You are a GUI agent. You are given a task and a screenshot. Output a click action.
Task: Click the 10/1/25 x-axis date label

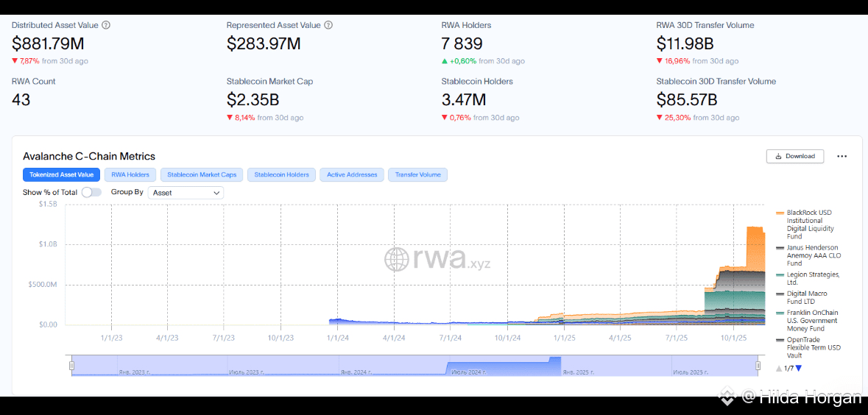pos(733,336)
